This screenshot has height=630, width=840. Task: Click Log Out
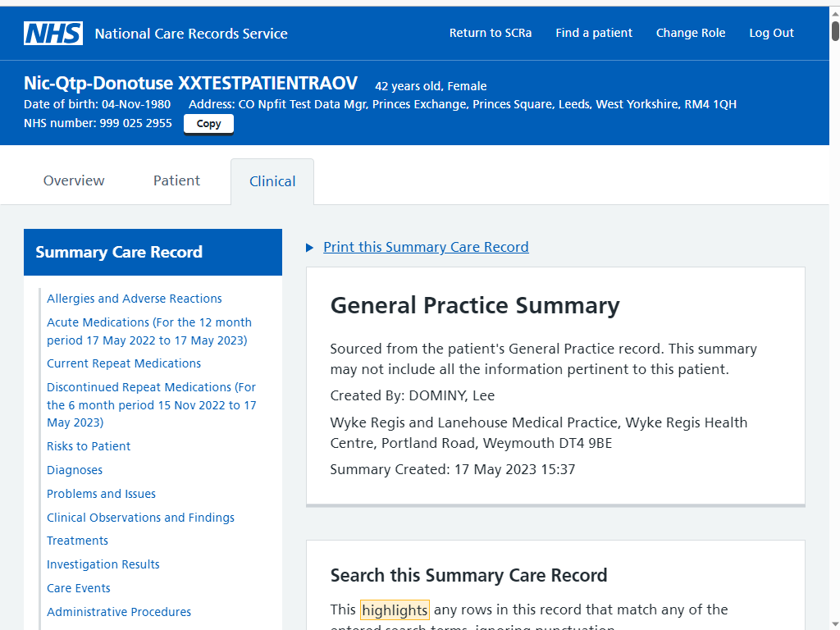coord(771,33)
